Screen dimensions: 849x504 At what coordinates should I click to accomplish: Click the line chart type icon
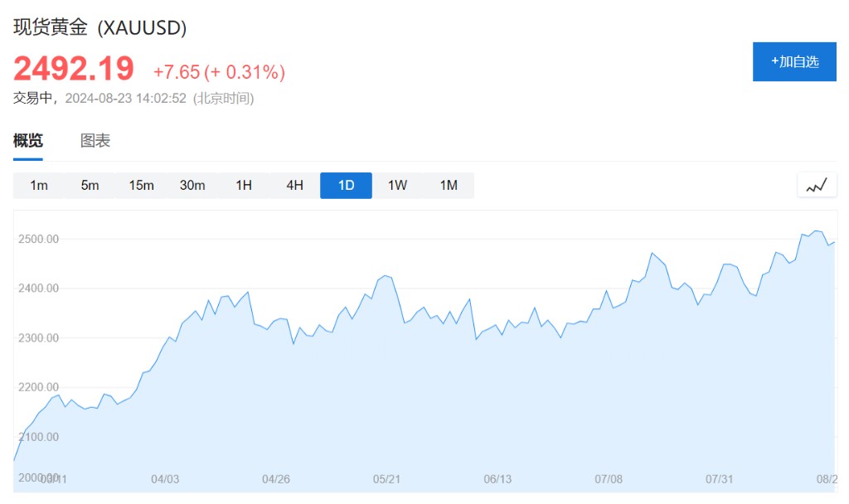tap(817, 186)
